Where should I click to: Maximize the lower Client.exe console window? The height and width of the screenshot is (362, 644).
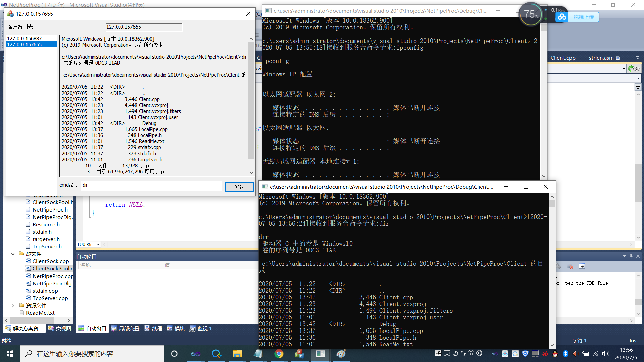pyautogui.click(x=526, y=187)
